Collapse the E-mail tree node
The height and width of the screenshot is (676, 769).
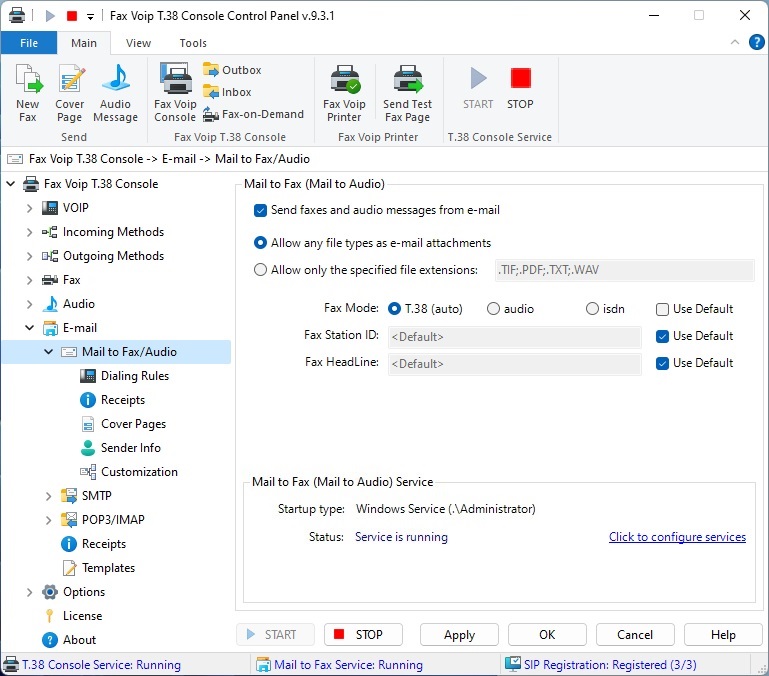(29, 328)
